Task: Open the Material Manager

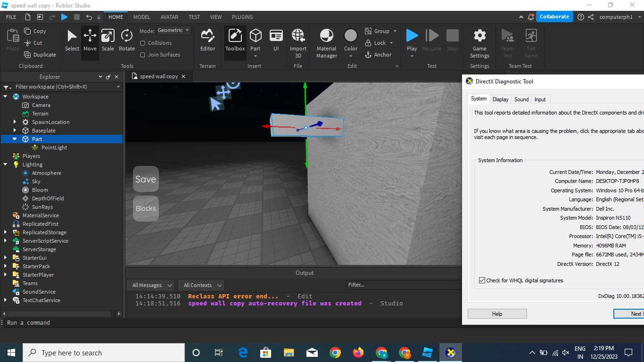Action: click(327, 43)
